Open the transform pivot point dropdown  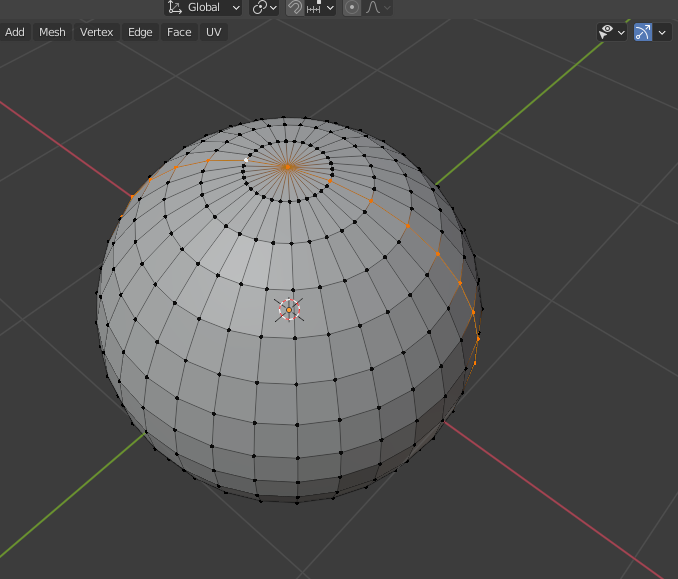point(264,7)
